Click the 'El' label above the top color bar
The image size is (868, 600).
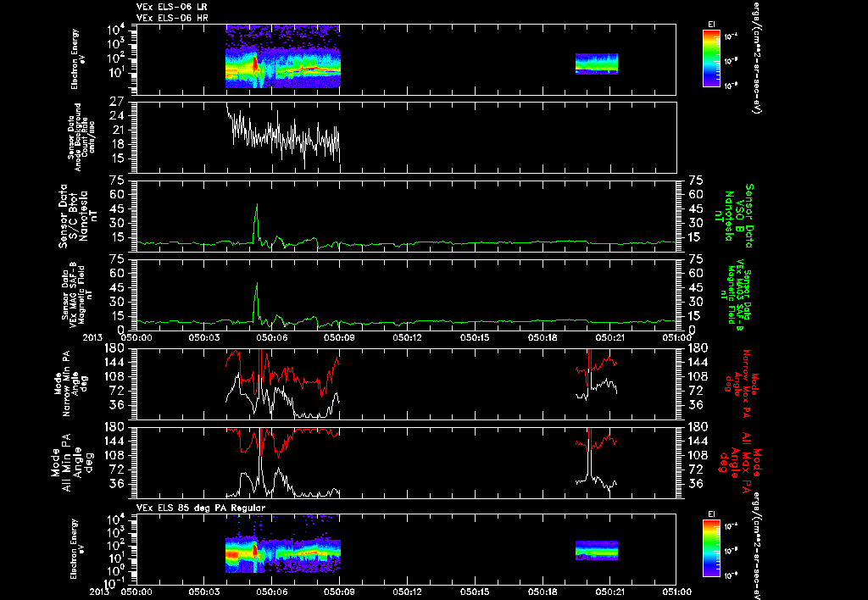[711, 24]
